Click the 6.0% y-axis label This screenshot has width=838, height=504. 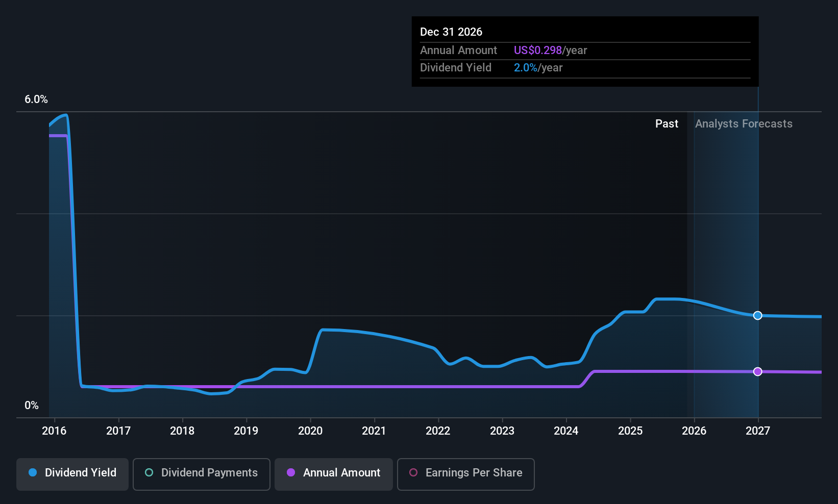pos(36,99)
